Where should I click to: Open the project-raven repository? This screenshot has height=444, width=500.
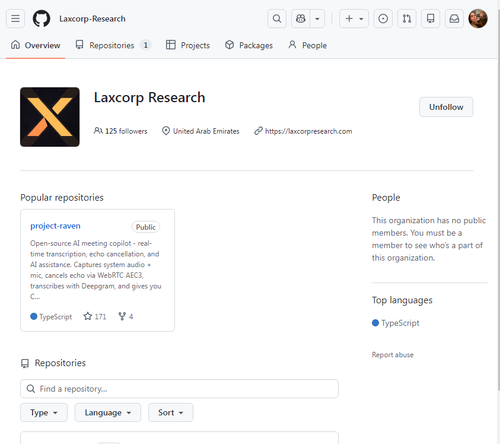[x=55, y=226]
